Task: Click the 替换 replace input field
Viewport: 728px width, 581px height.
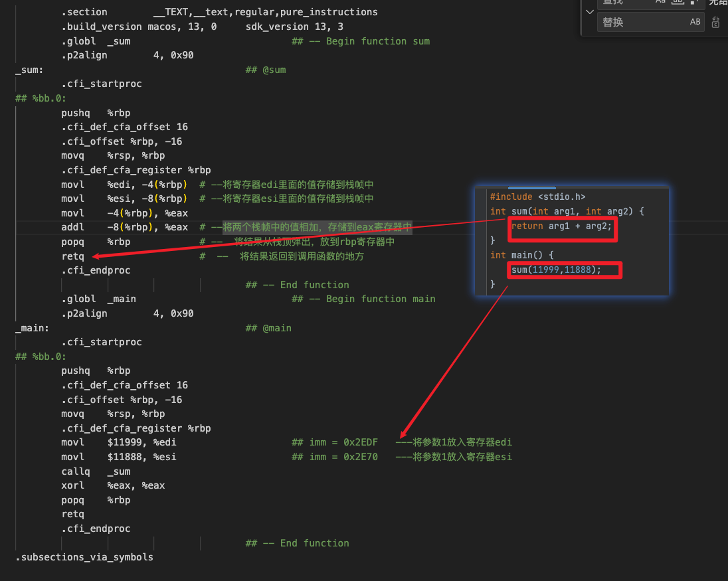Action: tap(651, 22)
